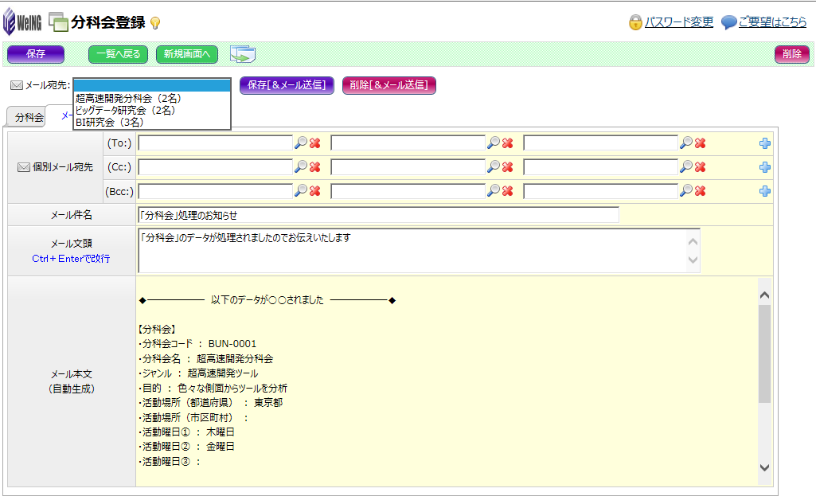Choose ビッグデータ研究会（2名） option
The width and height of the screenshot is (816, 504).
(x=125, y=110)
